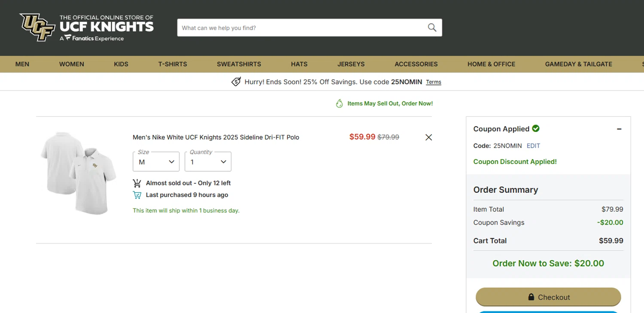Viewport: 644px width, 313px height.
Task: Edit the 25NOMIN coupon code
Action: (x=533, y=146)
